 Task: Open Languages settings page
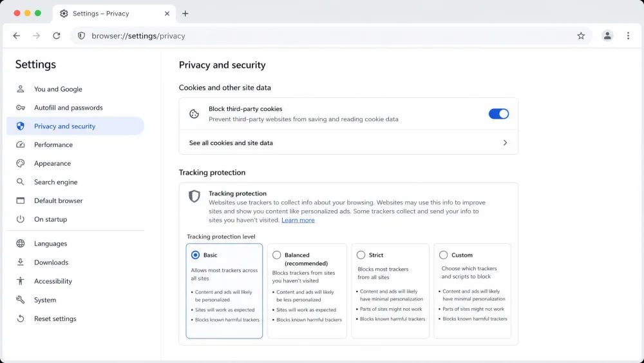[x=75, y=243]
